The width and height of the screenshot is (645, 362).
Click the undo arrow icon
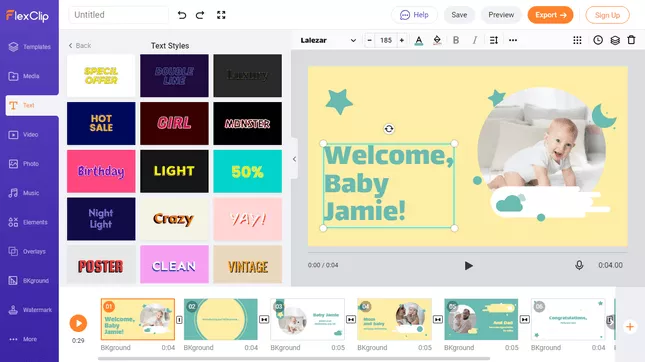pyautogui.click(x=182, y=15)
